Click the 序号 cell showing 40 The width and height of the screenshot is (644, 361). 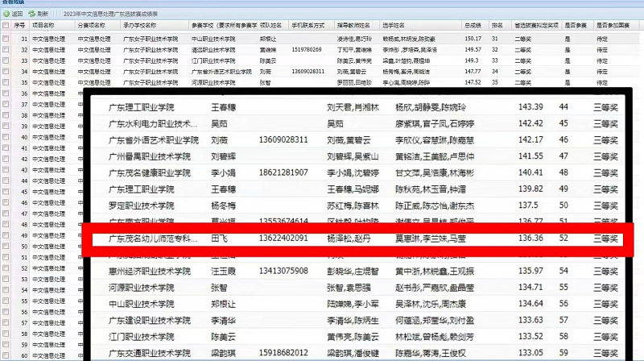coord(24,137)
